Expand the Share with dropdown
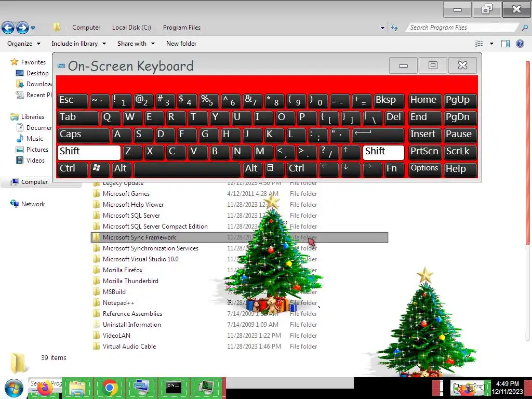Screen dimensions: 532x399 136,44
